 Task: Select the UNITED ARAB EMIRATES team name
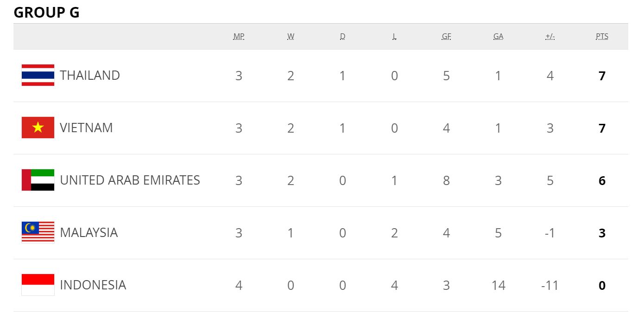pyautogui.click(x=130, y=180)
